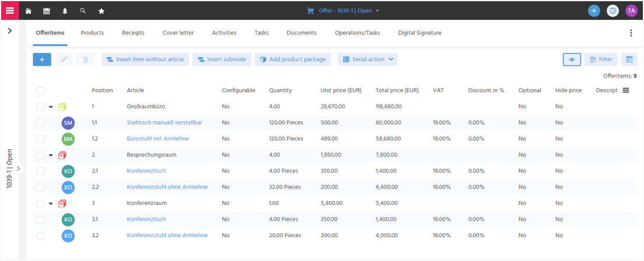Image resolution: width=644 pixels, height=261 pixels.
Task: Open the Documents tab
Action: [301, 33]
